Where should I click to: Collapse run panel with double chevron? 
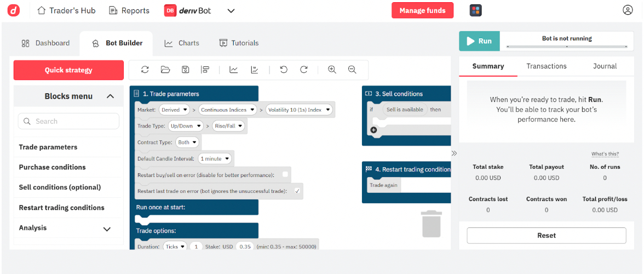click(x=454, y=153)
